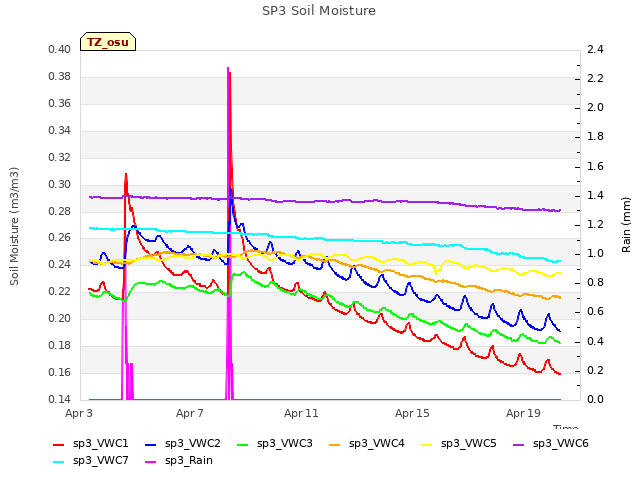Click the cyan sp3_VWC7 legend swatch
640x480 pixels.
point(59,462)
